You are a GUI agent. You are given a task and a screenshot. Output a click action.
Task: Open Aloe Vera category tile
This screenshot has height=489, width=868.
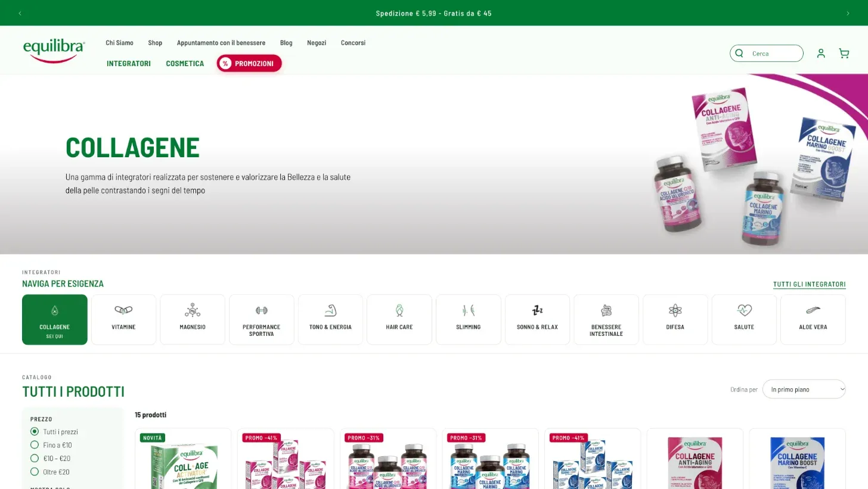click(x=813, y=320)
